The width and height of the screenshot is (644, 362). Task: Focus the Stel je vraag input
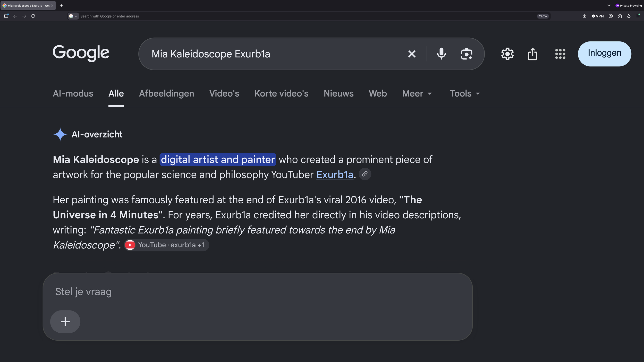[258, 292]
